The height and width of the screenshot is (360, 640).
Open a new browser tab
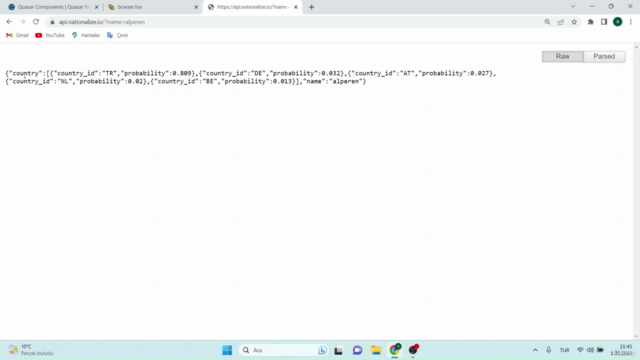point(311,7)
